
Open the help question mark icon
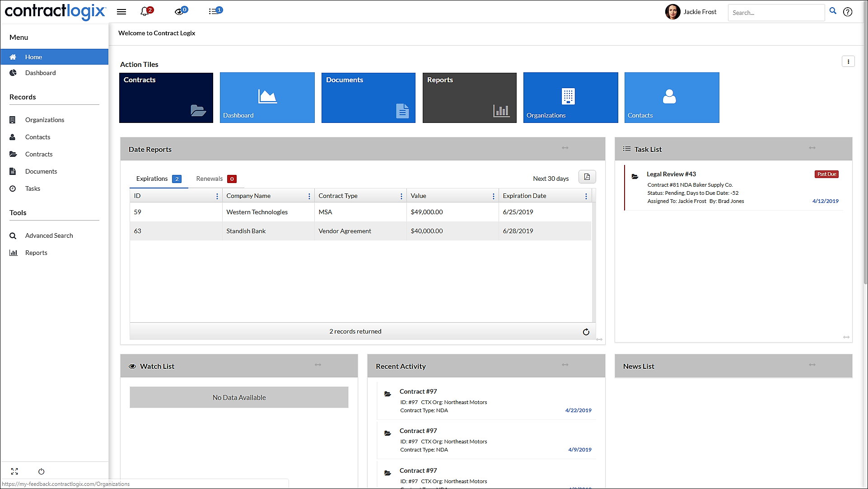click(848, 12)
